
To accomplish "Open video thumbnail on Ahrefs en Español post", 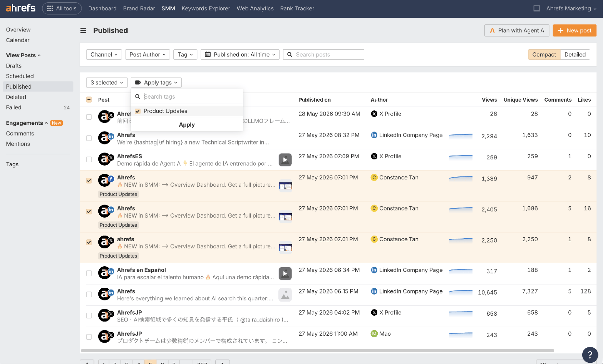I will pyautogui.click(x=285, y=274).
